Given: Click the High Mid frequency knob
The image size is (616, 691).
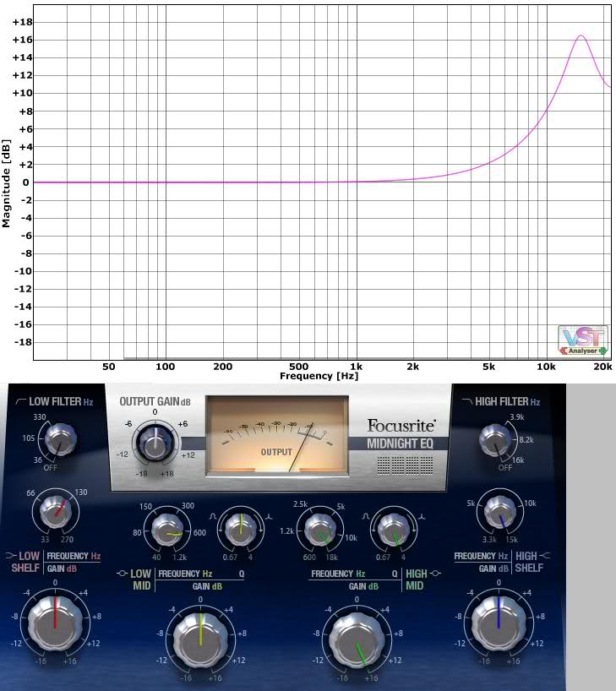Looking at the screenshot, I should [x=320, y=530].
